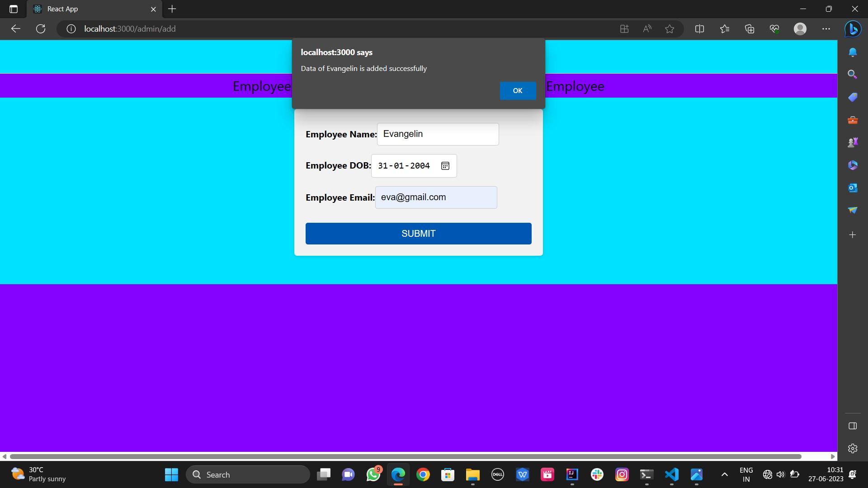Screen dimensions: 868x488
Task: Edit the Employee Email field
Action: (435, 197)
